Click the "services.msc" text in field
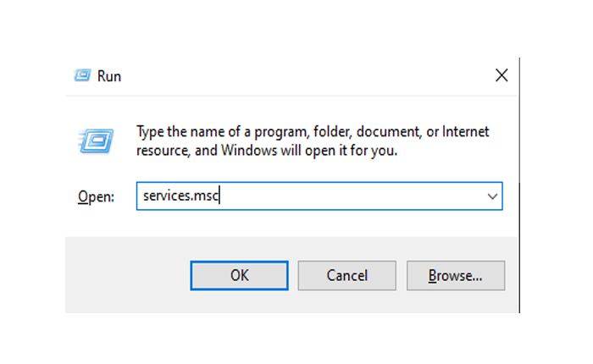 (181, 196)
